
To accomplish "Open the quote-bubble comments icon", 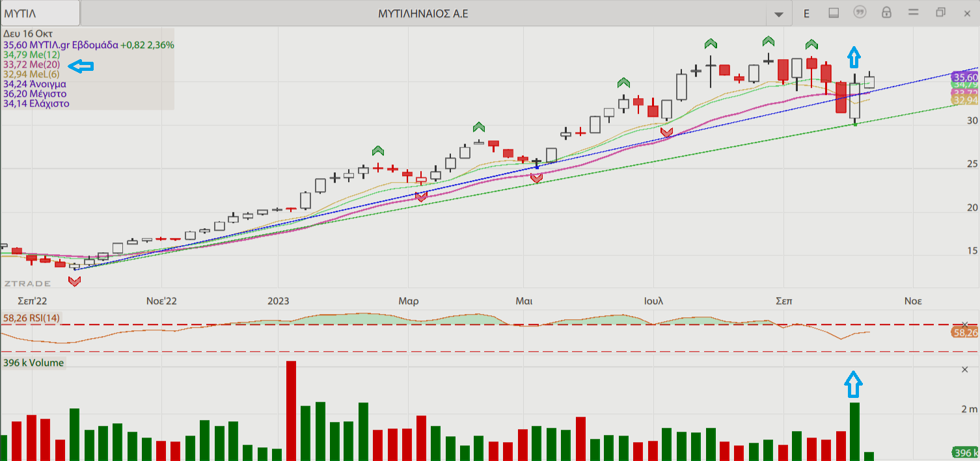I will click(x=860, y=12).
